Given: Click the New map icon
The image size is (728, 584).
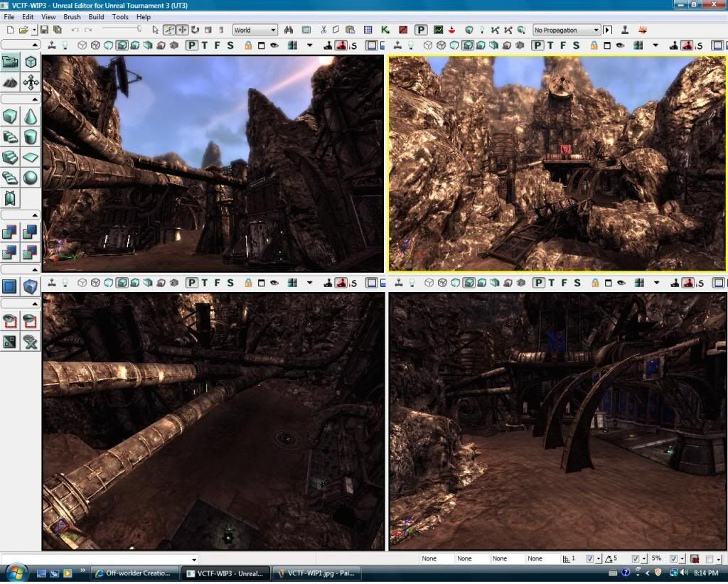Looking at the screenshot, I should point(10,30).
